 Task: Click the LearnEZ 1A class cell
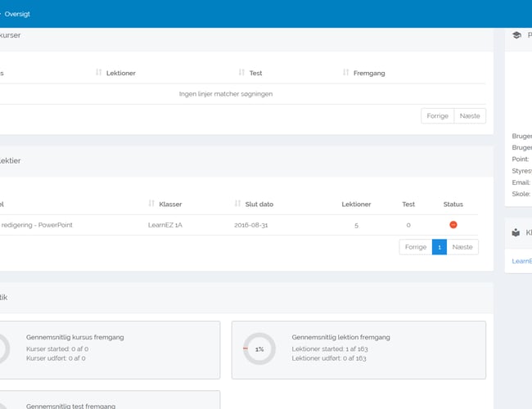click(x=165, y=225)
